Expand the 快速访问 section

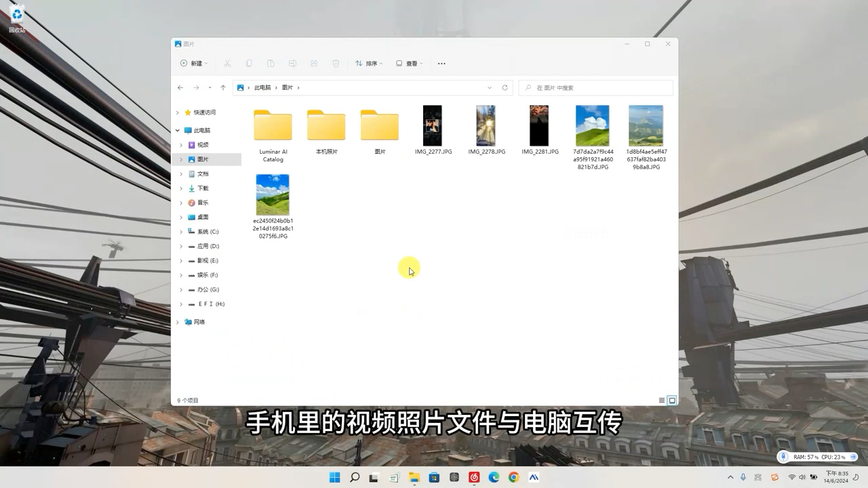click(178, 112)
